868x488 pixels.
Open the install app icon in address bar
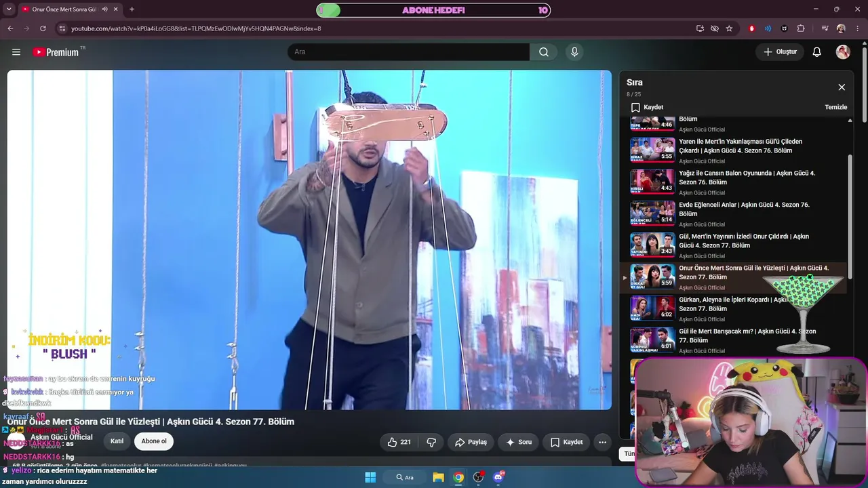click(700, 28)
